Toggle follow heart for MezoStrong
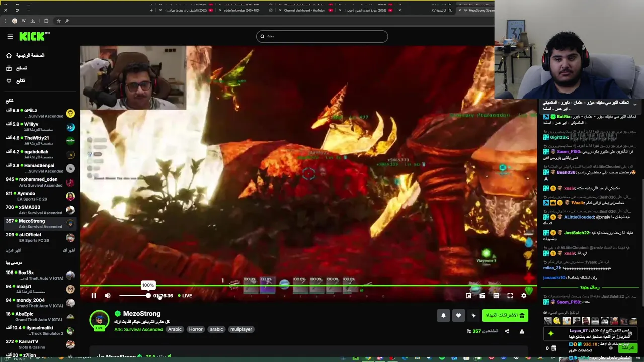Screen dimensions: 644x362 pos(458,316)
